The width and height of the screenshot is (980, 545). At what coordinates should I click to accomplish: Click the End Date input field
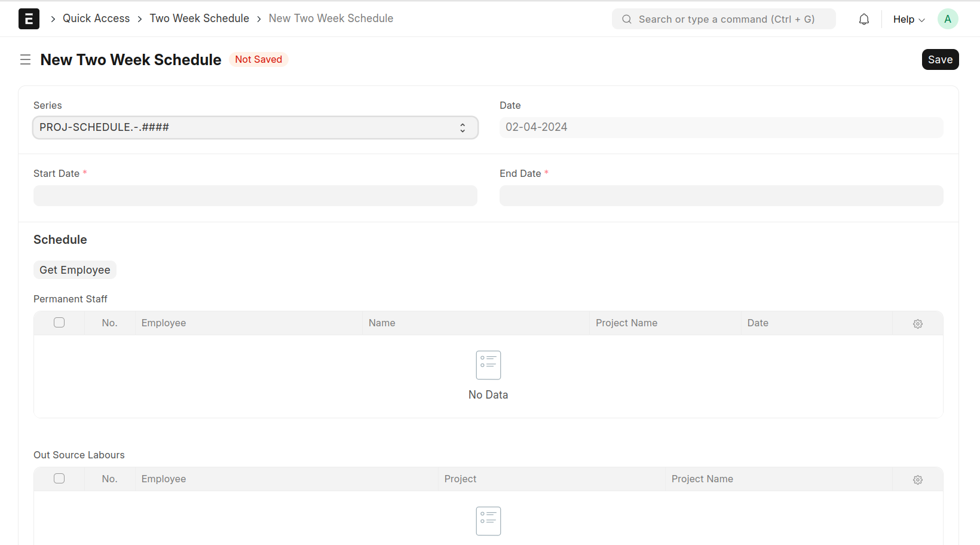721,195
